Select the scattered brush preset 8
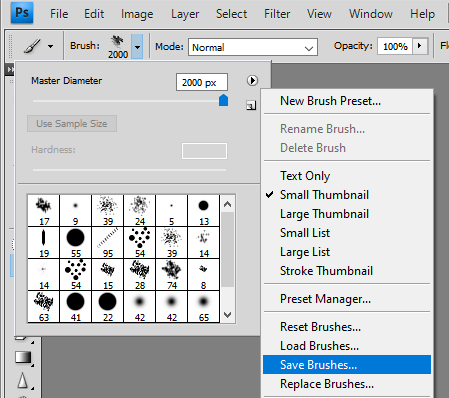This screenshot has width=449, height=398. pyautogui.click(x=204, y=275)
